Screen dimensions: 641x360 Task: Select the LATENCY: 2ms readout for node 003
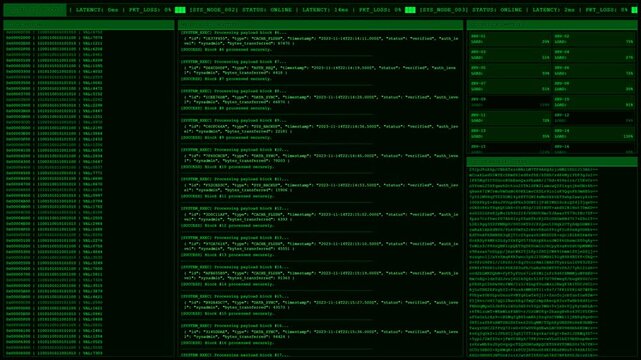click(554, 10)
